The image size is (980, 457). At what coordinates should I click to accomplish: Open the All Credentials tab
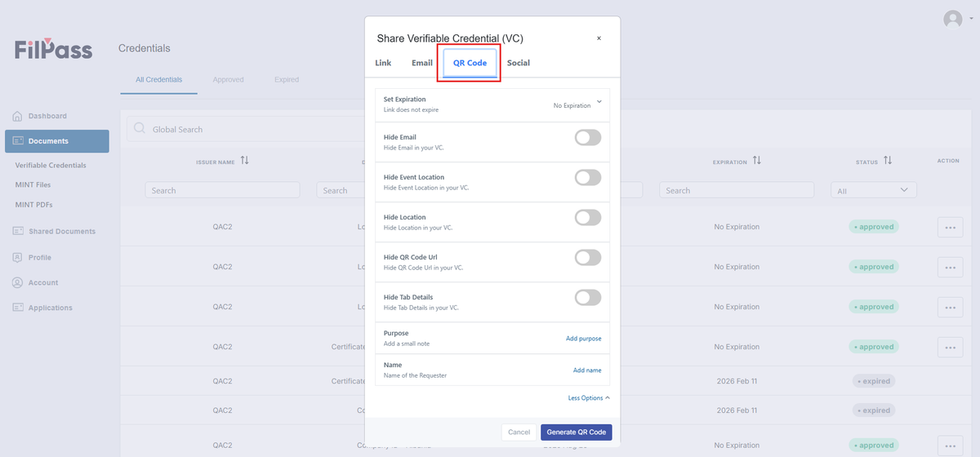click(x=159, y=80)
